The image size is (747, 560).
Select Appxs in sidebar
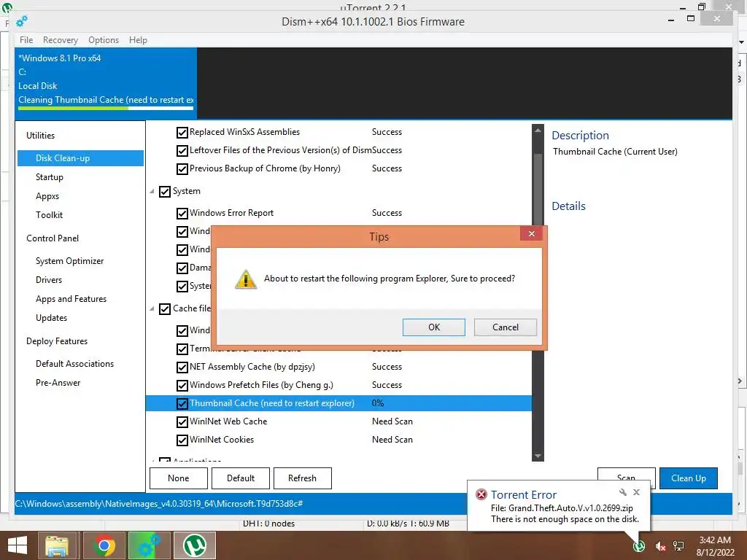47,196
